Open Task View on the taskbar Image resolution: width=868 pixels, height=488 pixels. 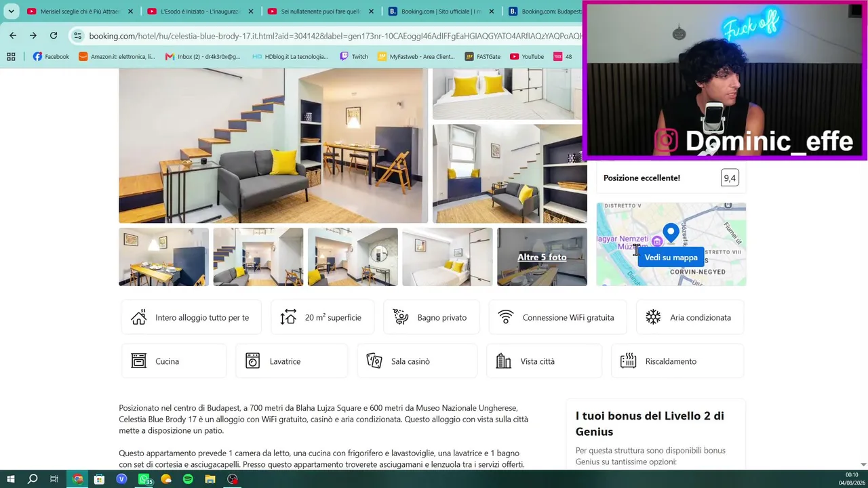[54, 479]
